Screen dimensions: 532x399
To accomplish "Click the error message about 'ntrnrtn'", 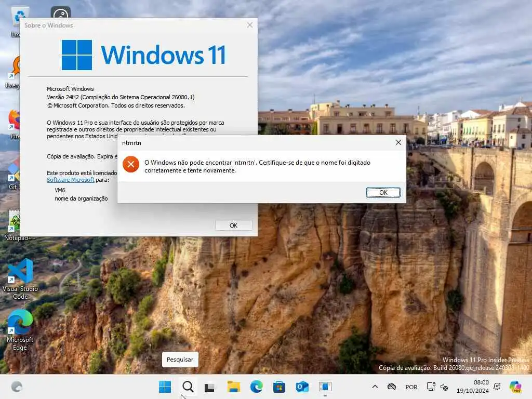I will [258, 166].
